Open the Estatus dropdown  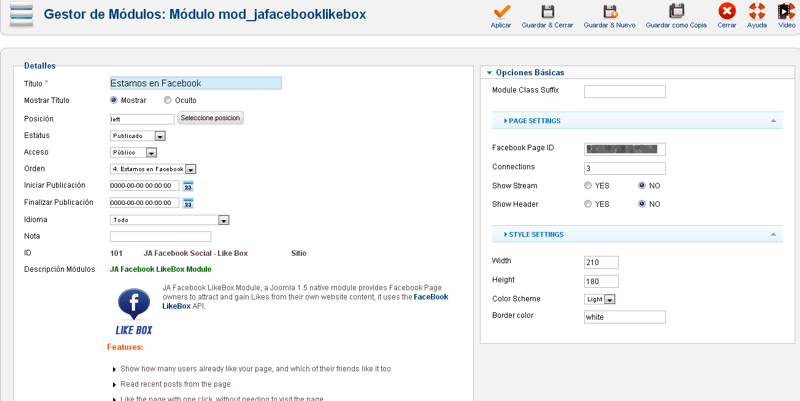138,136
